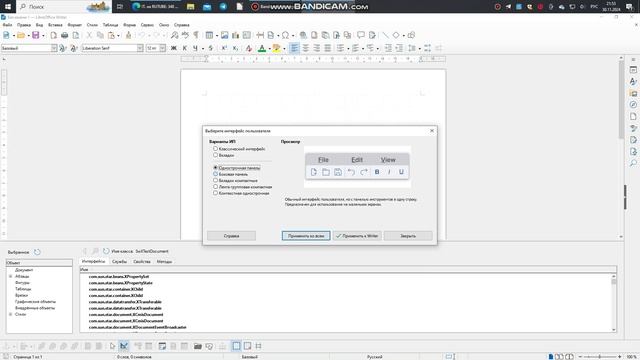Viewport: 640px width, 360px height.
Task: Insert a chart using the toolbar icon
Action: point(236,36)
